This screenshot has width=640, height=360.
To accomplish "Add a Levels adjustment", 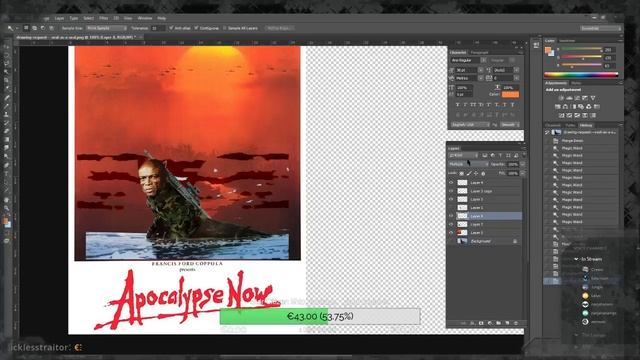I will point(569,98).
